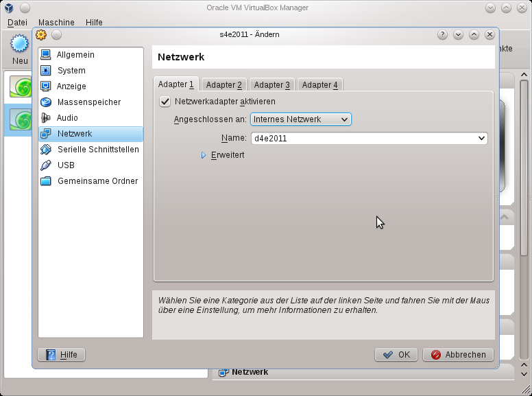Select Serielle Schnittstellen category label

coord(99,150)
